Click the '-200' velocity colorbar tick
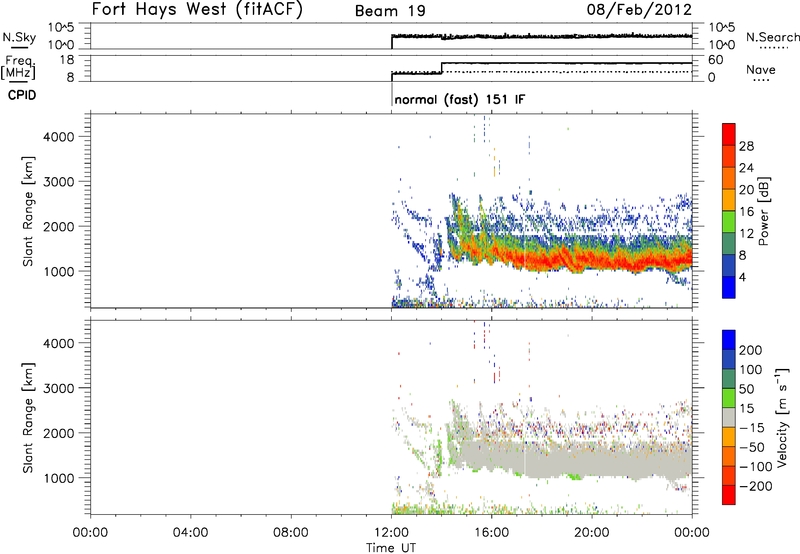The width and height of the screenshot is (800, 554). [756, 486]
